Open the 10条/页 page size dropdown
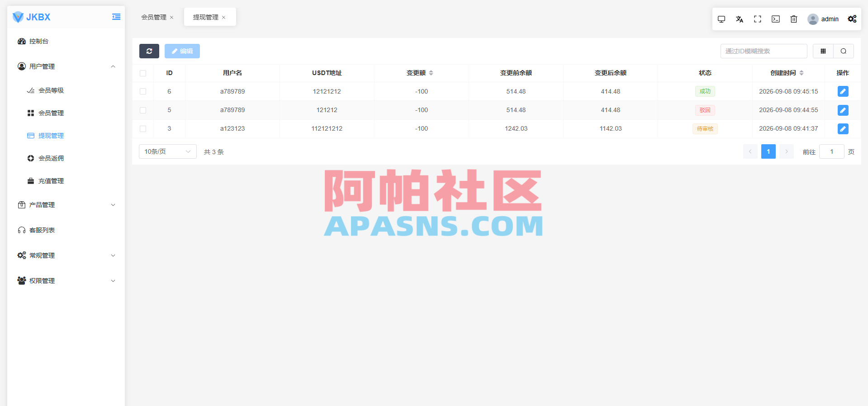Viewport: 868px width, 406px height. [168, 151]
